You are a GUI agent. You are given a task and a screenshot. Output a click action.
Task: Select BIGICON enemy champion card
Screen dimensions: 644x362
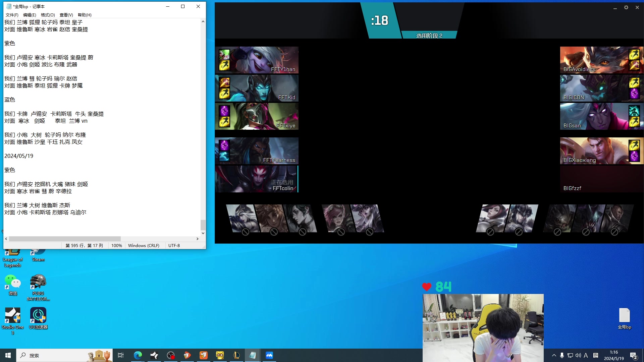click(x=602, y=88)
